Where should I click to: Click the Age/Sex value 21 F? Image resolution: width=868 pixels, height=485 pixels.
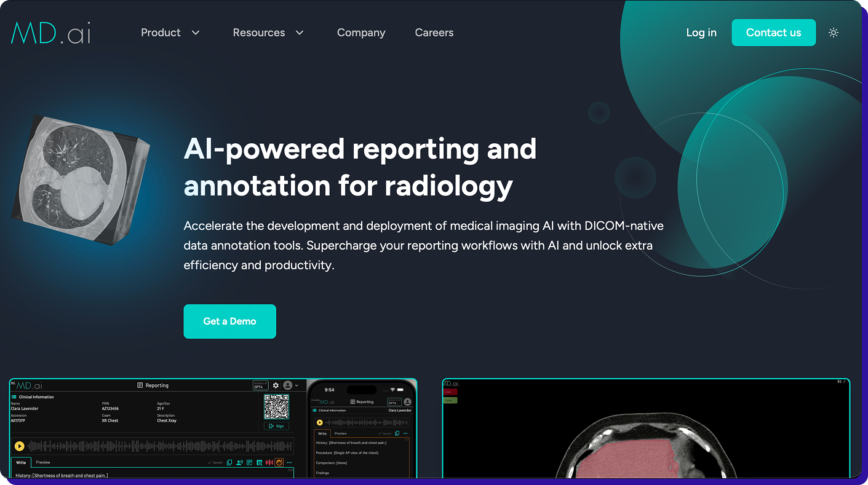coord(161,409)
